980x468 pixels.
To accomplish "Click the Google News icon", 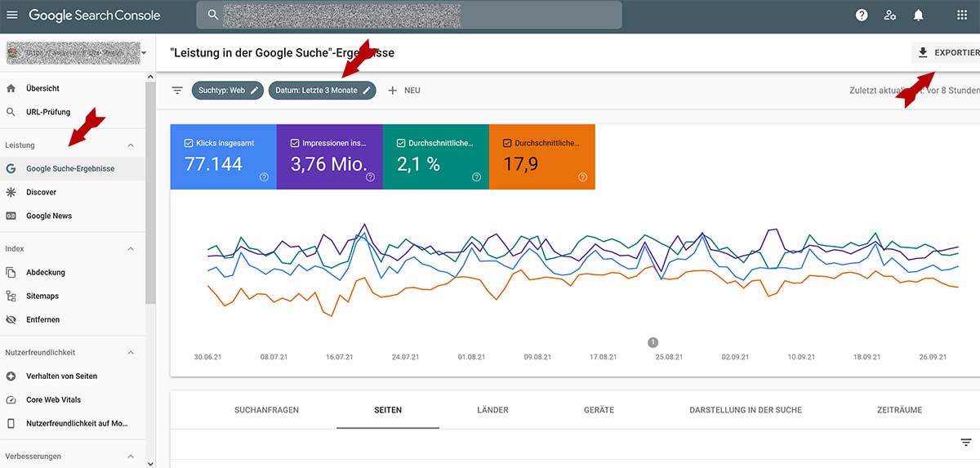I will 11,216.
